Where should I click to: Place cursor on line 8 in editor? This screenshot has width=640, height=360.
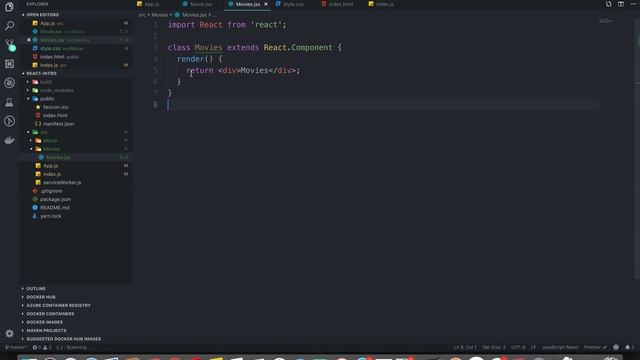[x=382, y=105]
